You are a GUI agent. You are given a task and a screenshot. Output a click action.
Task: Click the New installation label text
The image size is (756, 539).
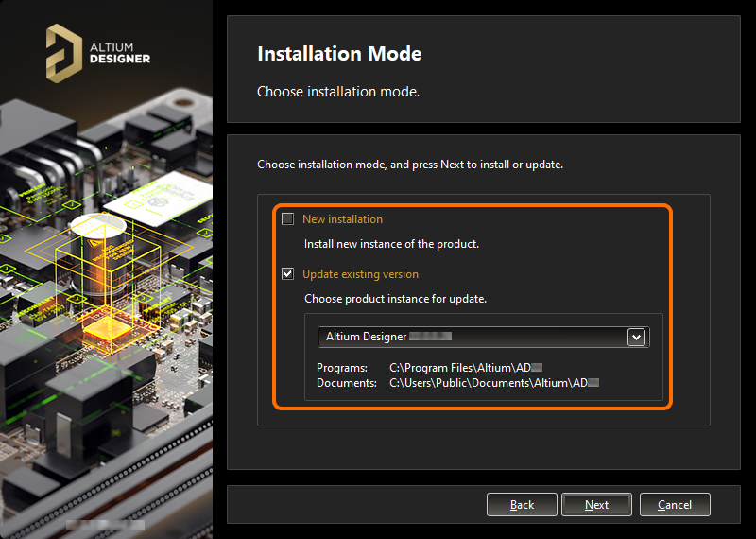coord(342,219)
